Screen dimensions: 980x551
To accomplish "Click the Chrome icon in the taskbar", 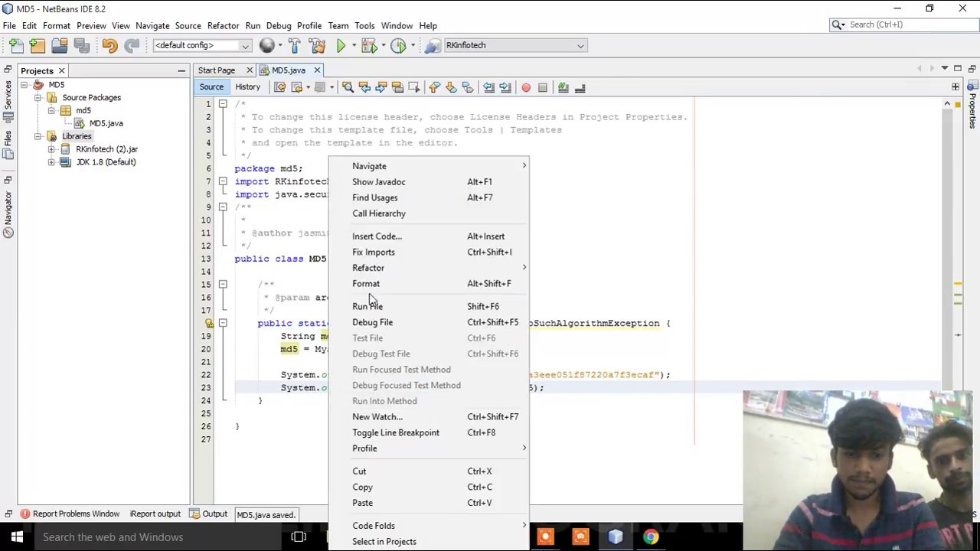I will click(x=651, y=537).
